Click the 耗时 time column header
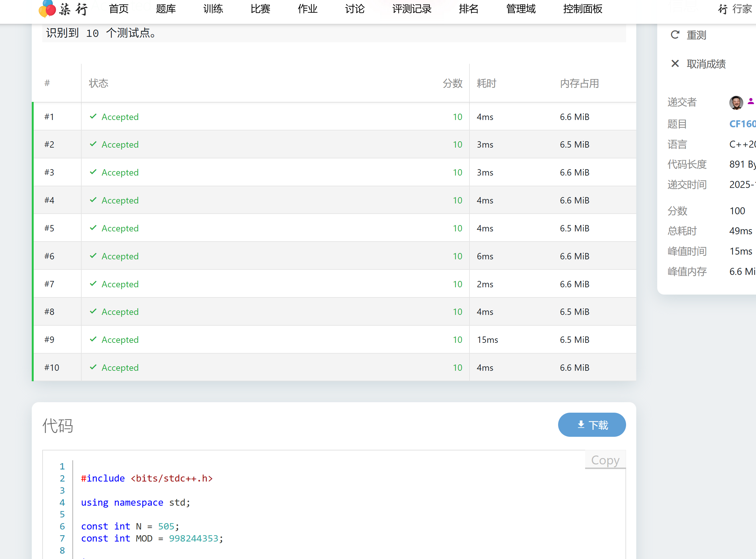Image resolution: width=756 pixels, height=559 pixels. pos(486,83)
